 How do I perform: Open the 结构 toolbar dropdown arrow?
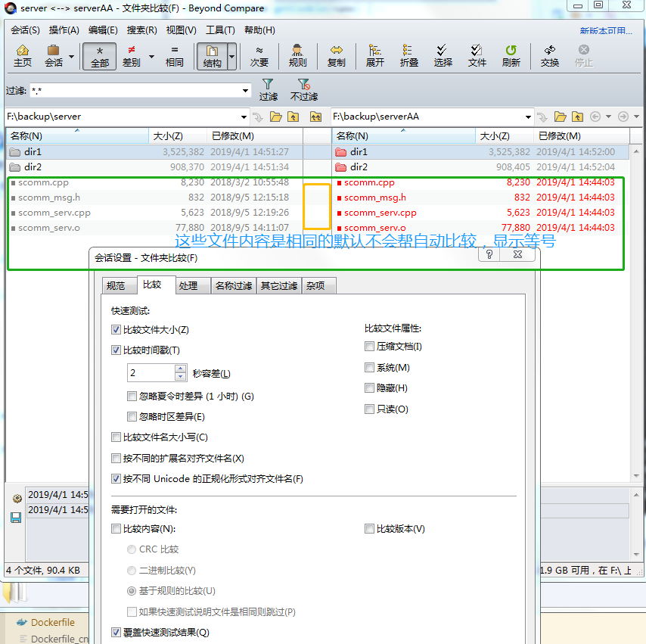tap(232, 57)
